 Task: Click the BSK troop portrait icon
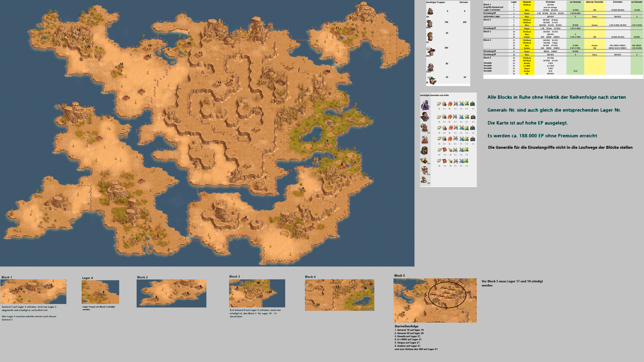coord(430,23)
